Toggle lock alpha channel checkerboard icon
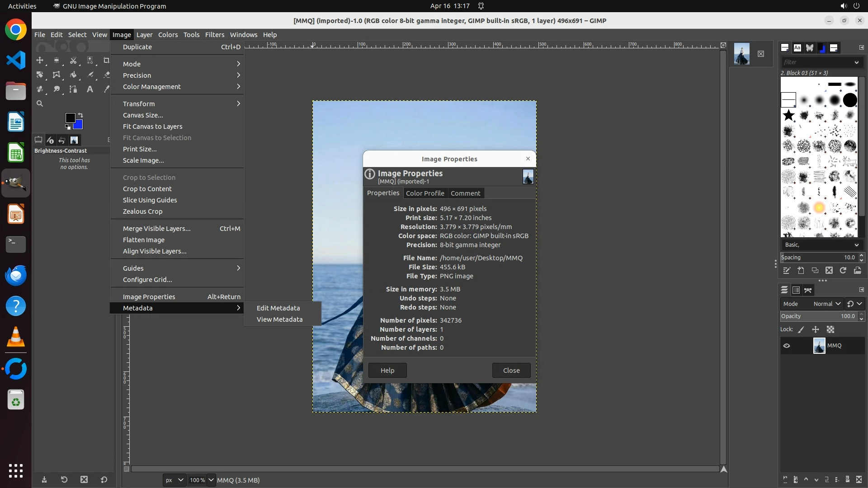This screenshot has height=488, width=868. (830, 329)
